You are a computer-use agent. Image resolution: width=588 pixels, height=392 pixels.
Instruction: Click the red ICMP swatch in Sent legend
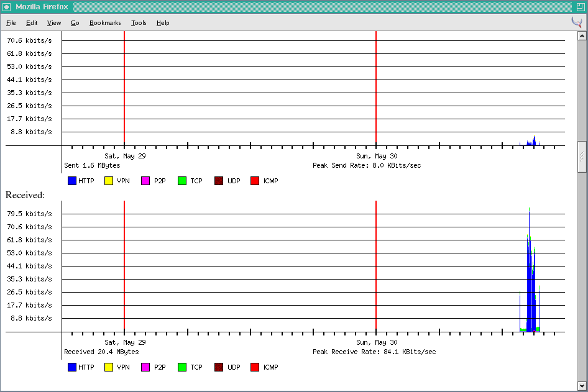255,181
